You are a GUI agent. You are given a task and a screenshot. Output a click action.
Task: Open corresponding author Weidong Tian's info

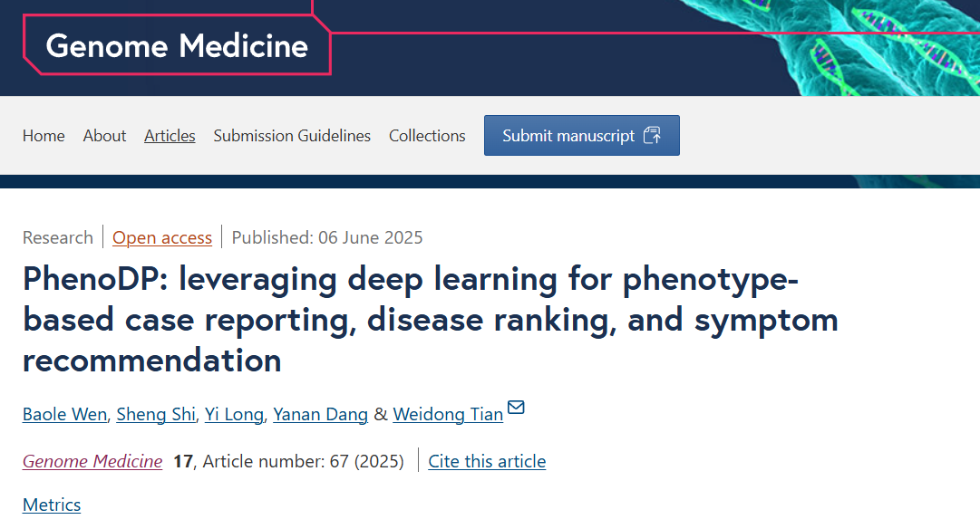point(448,415)
